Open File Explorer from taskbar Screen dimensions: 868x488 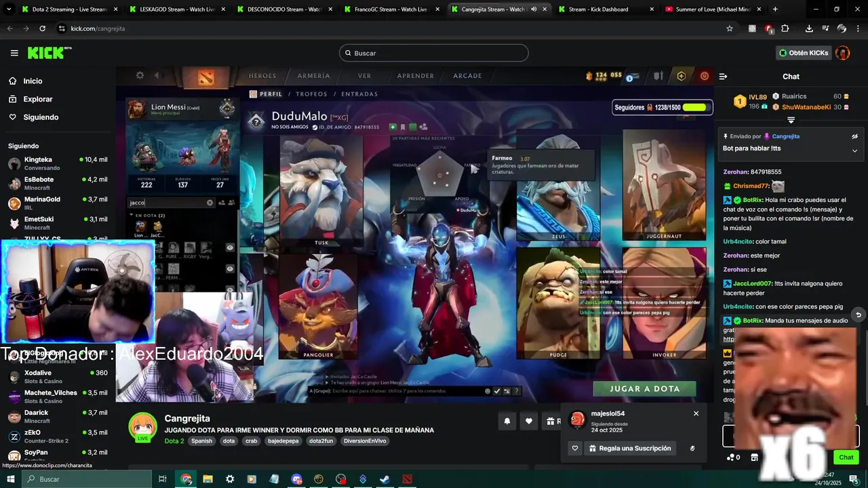208,479
